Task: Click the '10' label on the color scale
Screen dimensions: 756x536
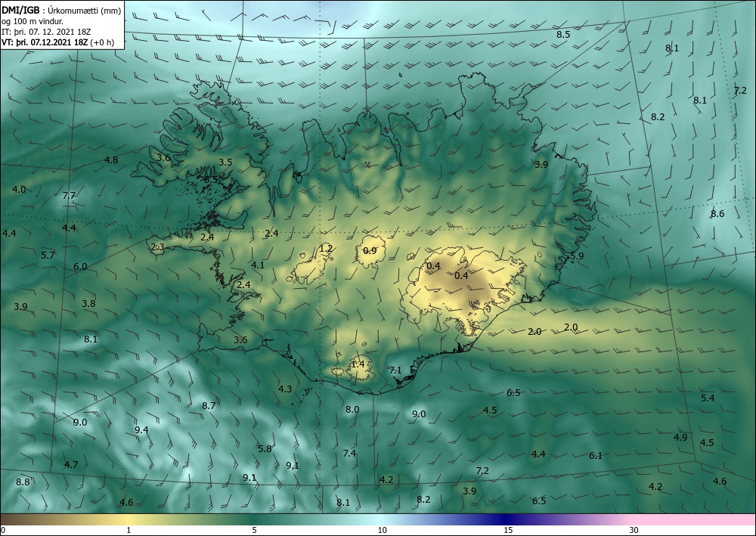Action: 382,530
